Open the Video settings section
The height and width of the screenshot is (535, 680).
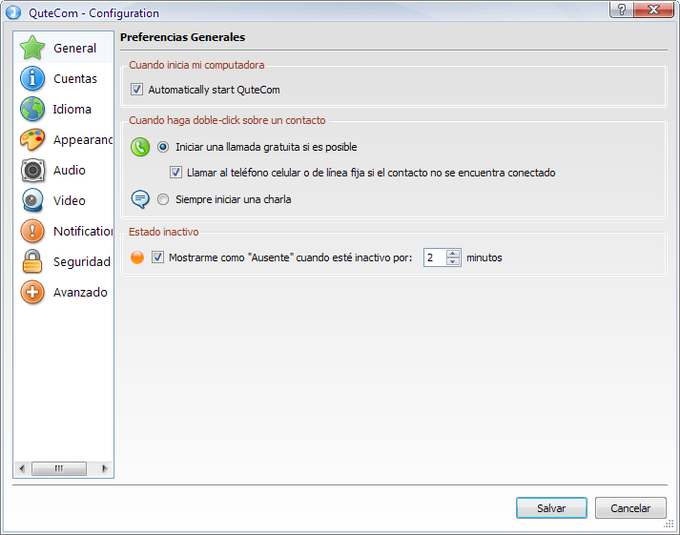coord(69,201)
